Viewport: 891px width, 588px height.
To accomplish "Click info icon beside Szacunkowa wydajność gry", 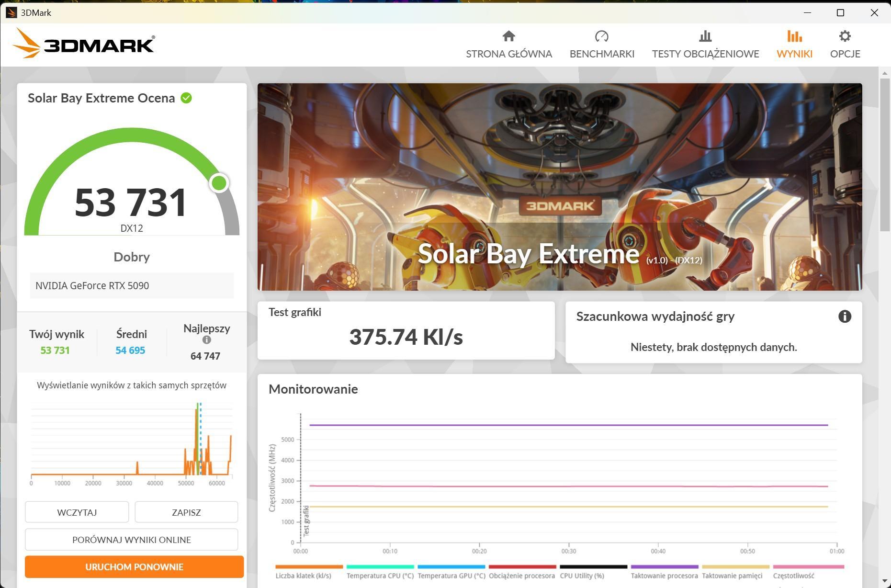I will pos(845,317).
